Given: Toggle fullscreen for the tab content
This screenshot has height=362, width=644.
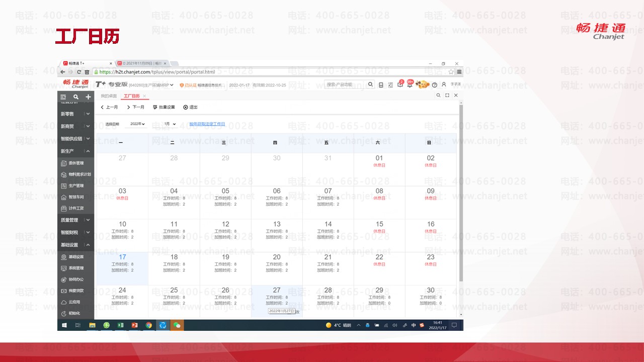Looking at the screenshot, I should click(x=447, y=95).
